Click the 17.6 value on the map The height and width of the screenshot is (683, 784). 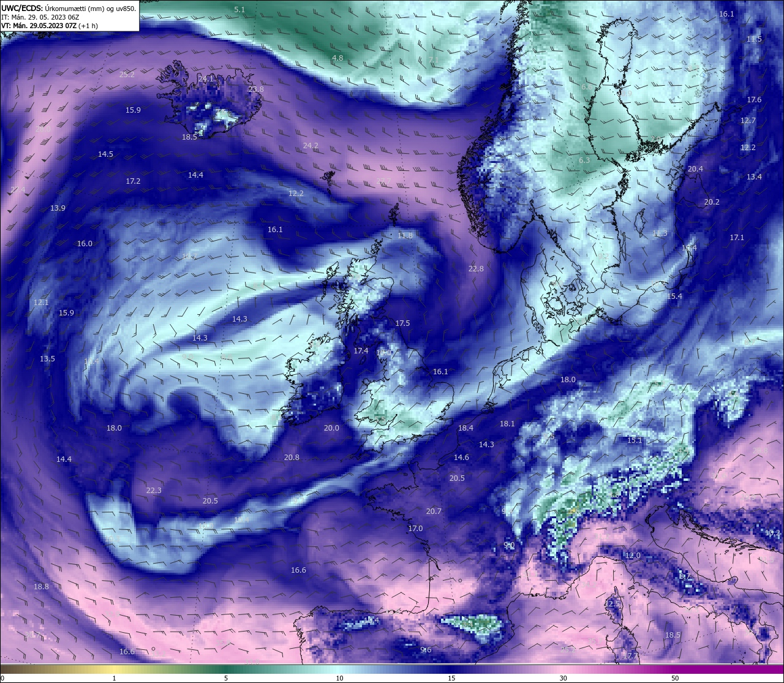[x=754, y=100]
